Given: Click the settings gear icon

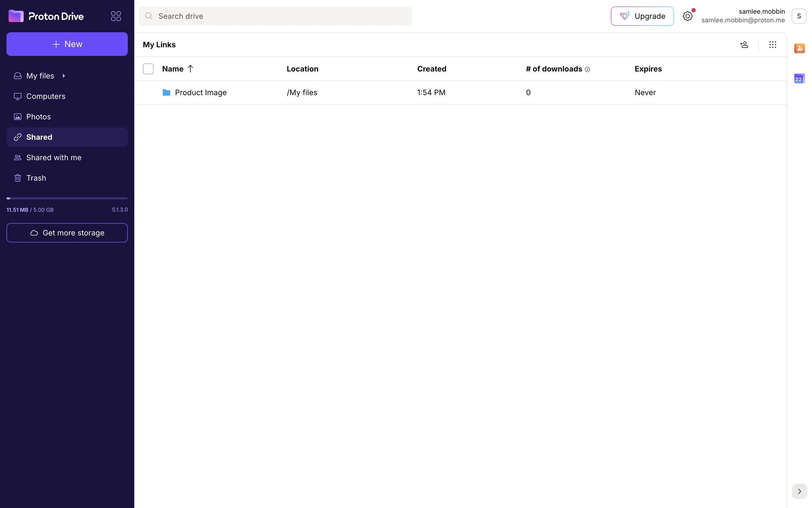Looking at the screenshot, I should [x=687, y=16].
